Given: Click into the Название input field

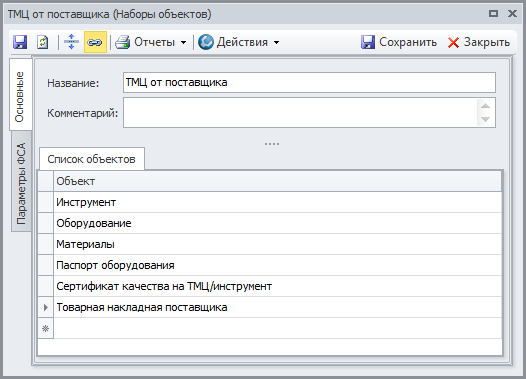Looking at the screenshot, I should (309, 83).
